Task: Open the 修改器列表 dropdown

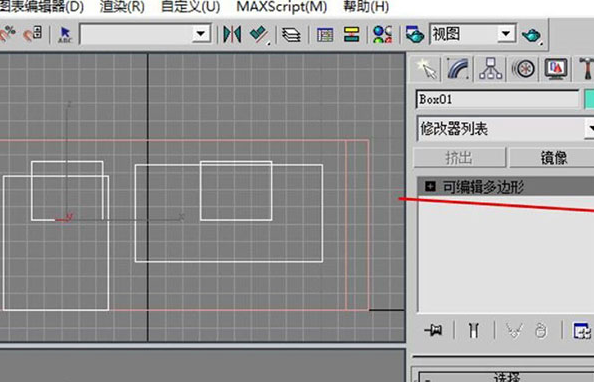Action: tap(506, 129)
